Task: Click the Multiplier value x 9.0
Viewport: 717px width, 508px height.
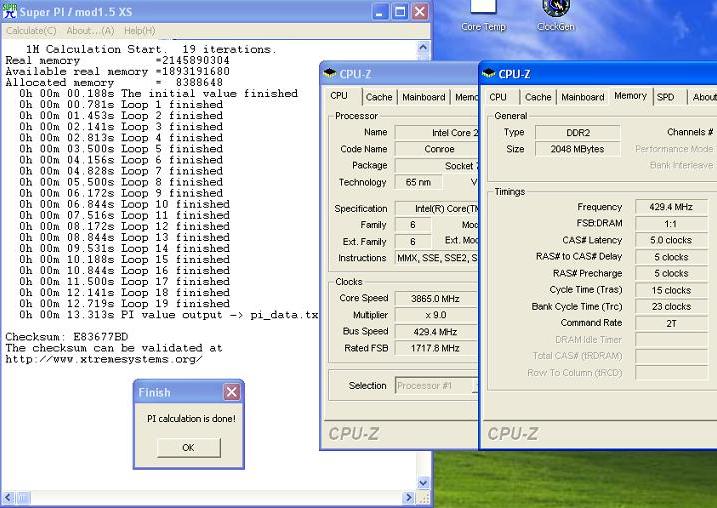Action: click(x=436, y=315)
